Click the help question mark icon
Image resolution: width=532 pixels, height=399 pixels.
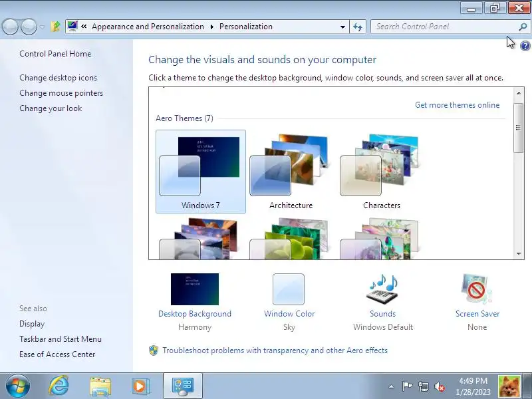point(525,46)
